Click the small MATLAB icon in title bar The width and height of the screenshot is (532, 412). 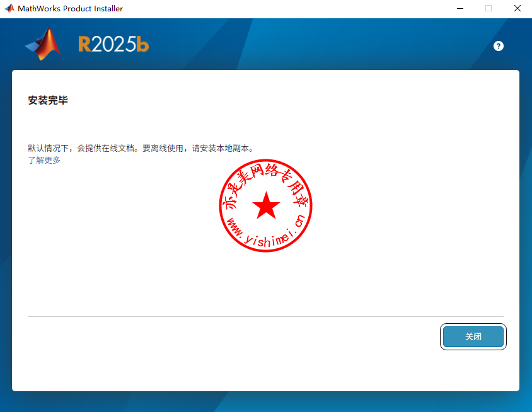9,9
